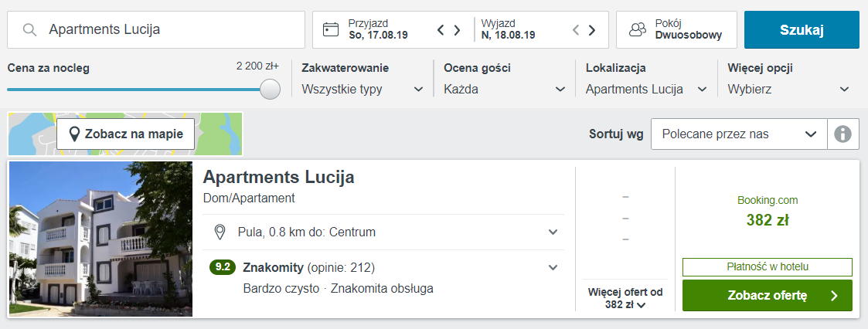Screen dimensions: 868x329
Task: Click the search magnifier icon
Action: [30, 30]
